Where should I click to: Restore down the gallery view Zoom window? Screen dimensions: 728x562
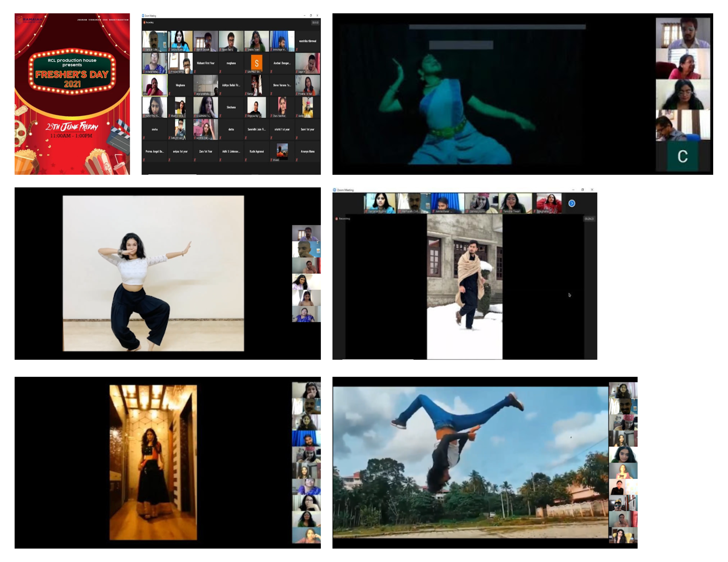[311, 15]
